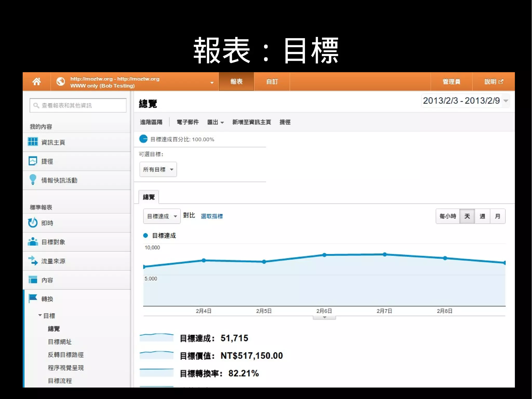Open 資訊主頁 dashboard grid icon
This screenshot has width=532, height=399.
tap(33, 142)
